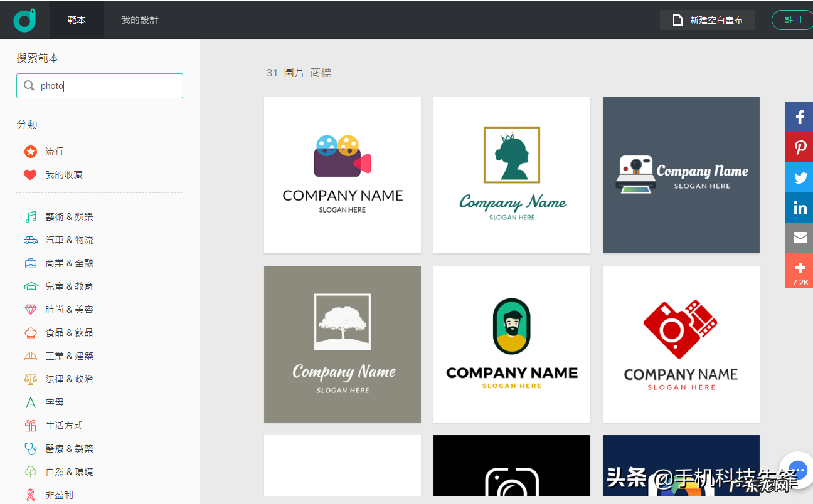The image size is (813, 504).
Task: Open 我的收藏 favorites category
Action: [63, 175]
